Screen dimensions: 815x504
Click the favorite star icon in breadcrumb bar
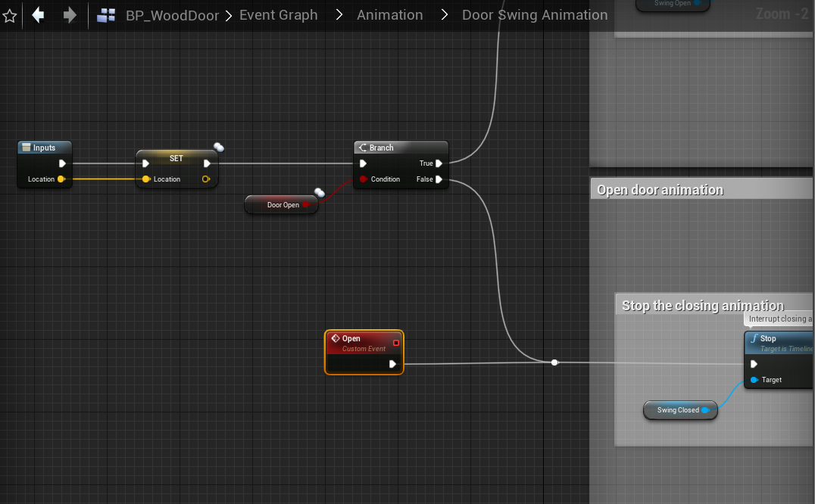point(9,16)
